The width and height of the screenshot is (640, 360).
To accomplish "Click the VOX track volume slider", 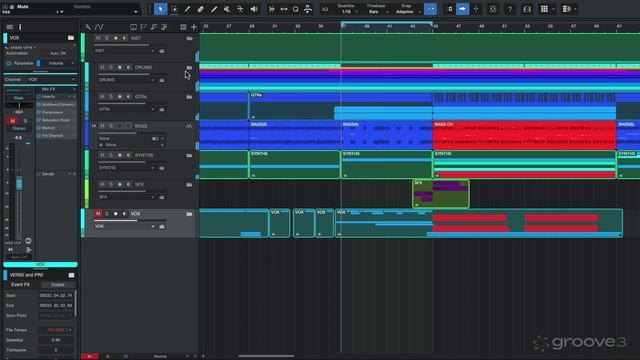I will point(131,220).
